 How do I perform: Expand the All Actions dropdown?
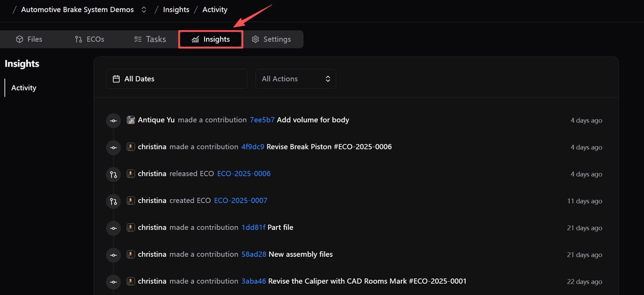tap(296, 79)
